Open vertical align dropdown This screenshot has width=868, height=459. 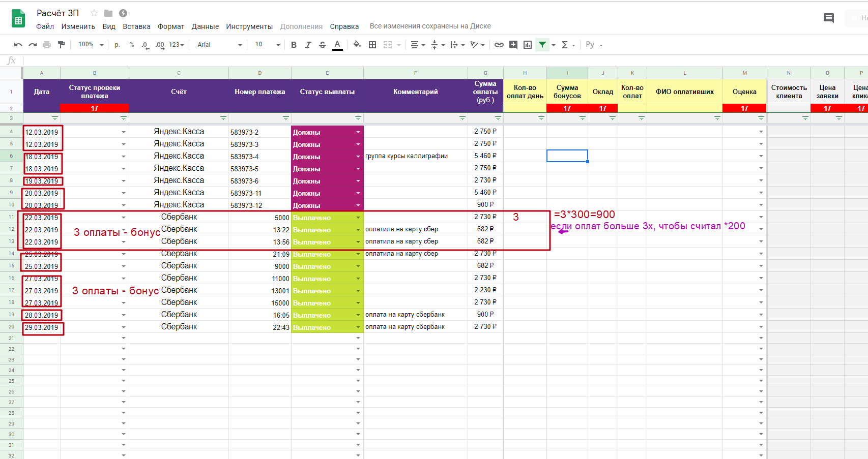point(438,45)
